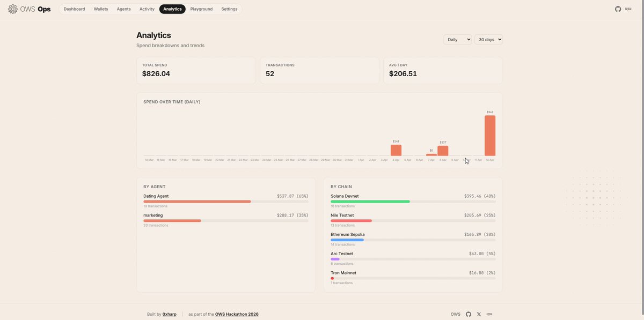Click the small 7 Apr chart bar
Image resolution: width=644 pixels, height=320 pixels.
[431, 155]
